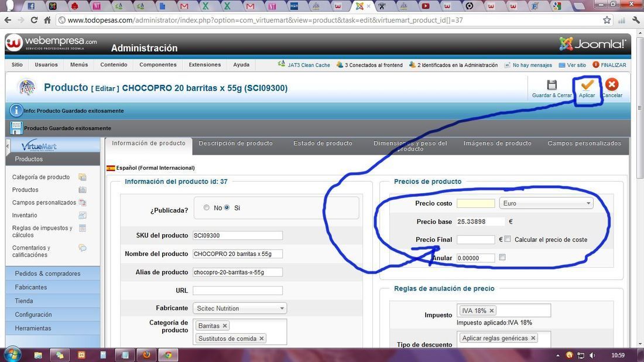Open the Sitio menu
The image size is (644, 362).
click(x=17, y=64)
